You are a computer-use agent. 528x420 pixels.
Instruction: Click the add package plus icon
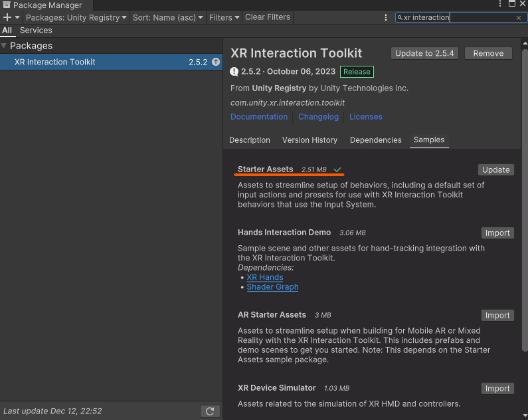tap(8, 18)
